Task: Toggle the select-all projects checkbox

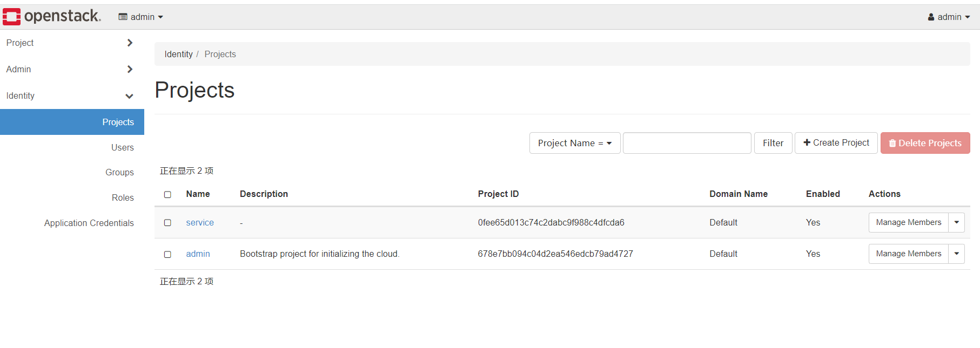Action: tap(167, 194)
